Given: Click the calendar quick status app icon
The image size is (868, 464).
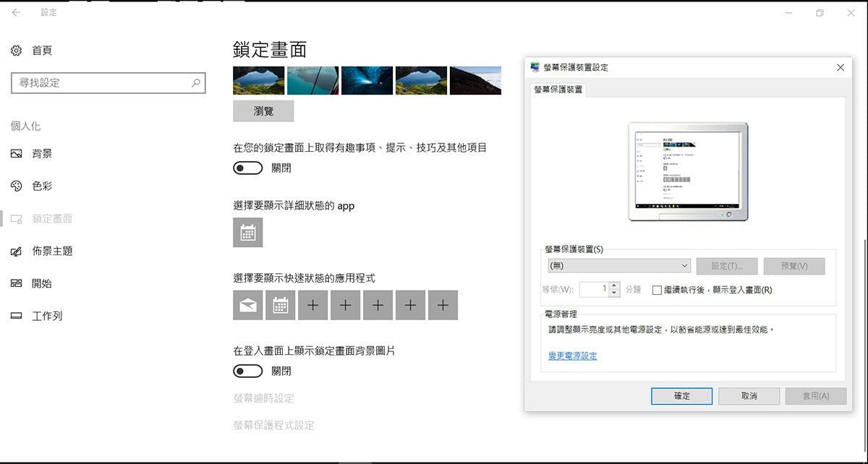Looking at the screenshot, I should [280, 306].
